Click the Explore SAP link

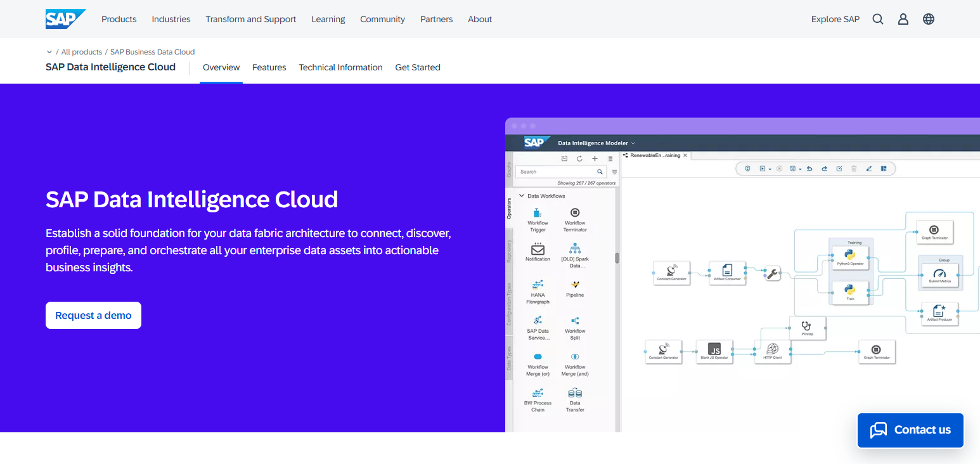(835, 19)
